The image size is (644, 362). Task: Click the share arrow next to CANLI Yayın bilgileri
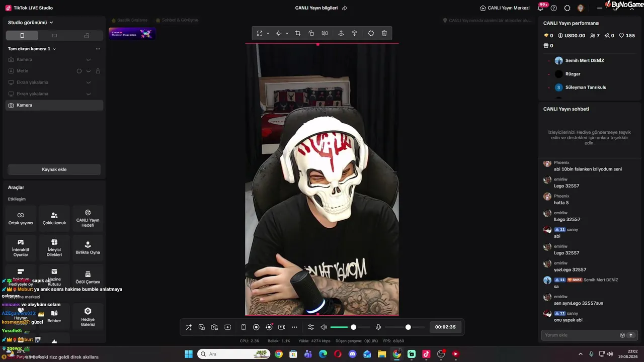345,8
